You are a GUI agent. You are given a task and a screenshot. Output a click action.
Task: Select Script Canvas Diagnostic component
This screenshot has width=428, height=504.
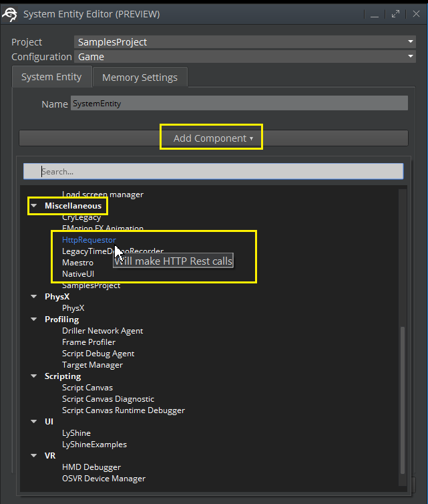click(x=108, y=399)
